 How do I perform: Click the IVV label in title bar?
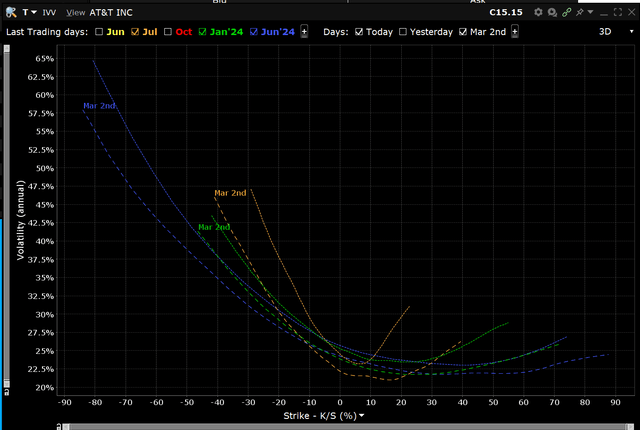49,13
